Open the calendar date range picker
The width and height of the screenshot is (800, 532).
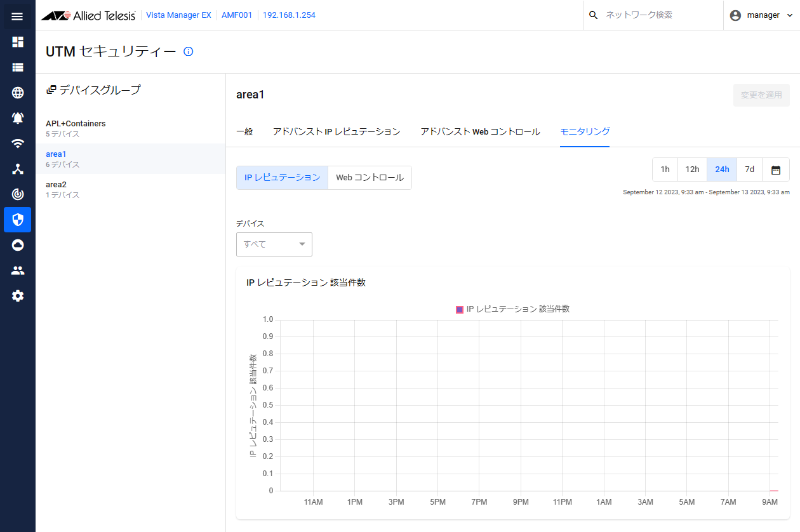click(x=775, y=170)
